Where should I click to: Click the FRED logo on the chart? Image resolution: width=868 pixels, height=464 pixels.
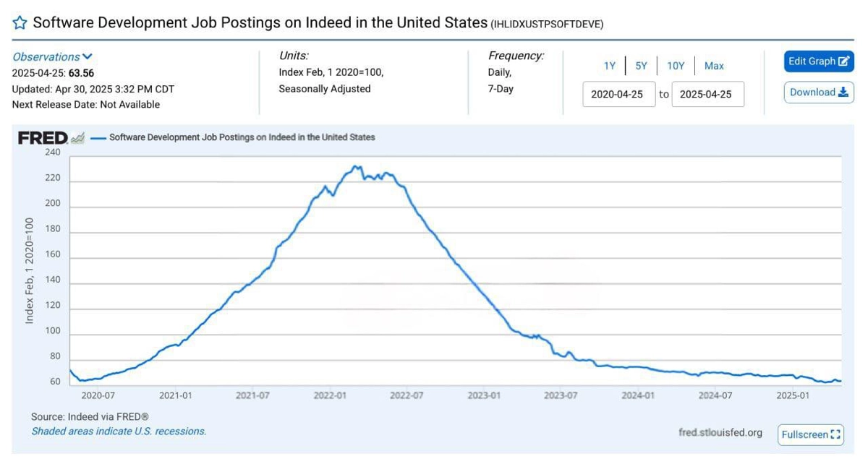[43, 137]
